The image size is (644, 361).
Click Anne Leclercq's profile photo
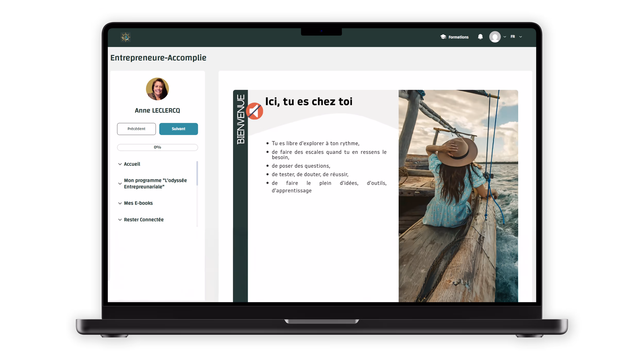coord(157,89)
